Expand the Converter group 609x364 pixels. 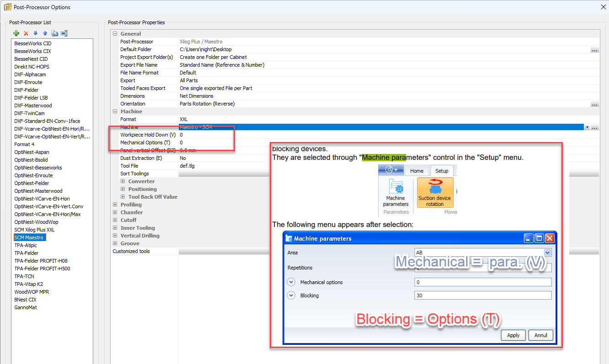point(123,181)
